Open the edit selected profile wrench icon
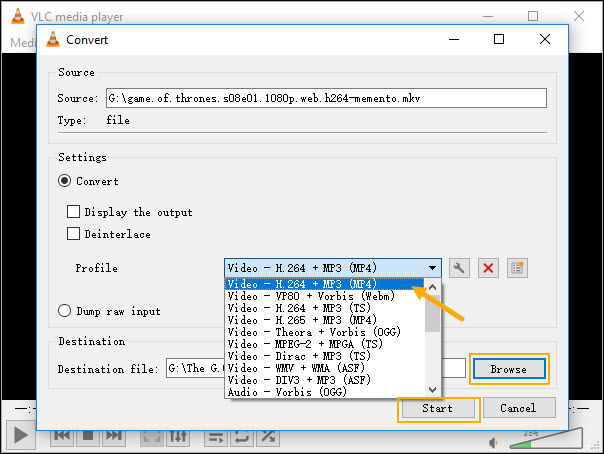604x454 pixels. 459,268
